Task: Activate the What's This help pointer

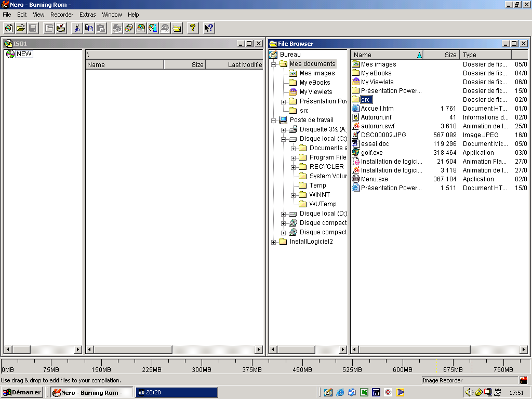Action: (209, 28)
